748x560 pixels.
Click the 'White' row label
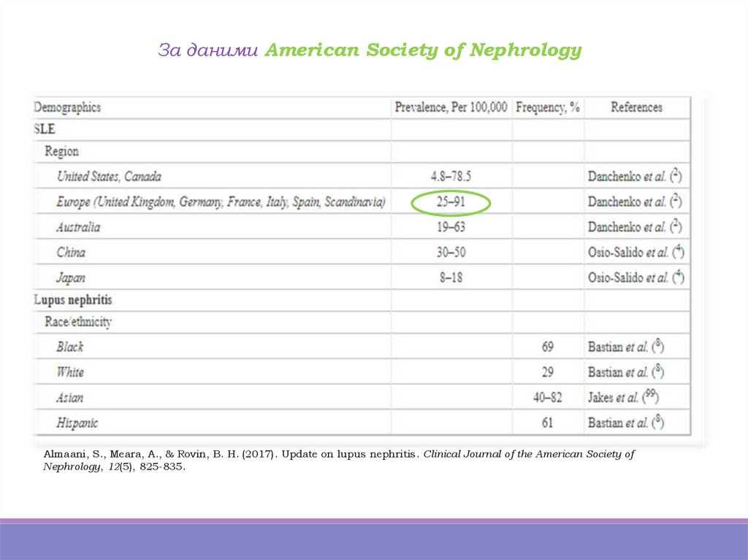(x=70, y=372)
